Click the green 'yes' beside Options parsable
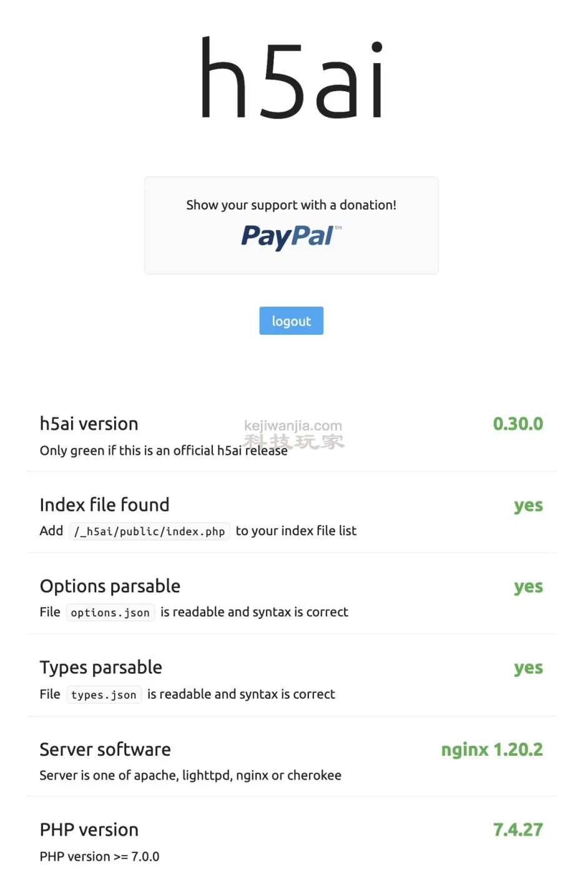 tap(528, 586)
